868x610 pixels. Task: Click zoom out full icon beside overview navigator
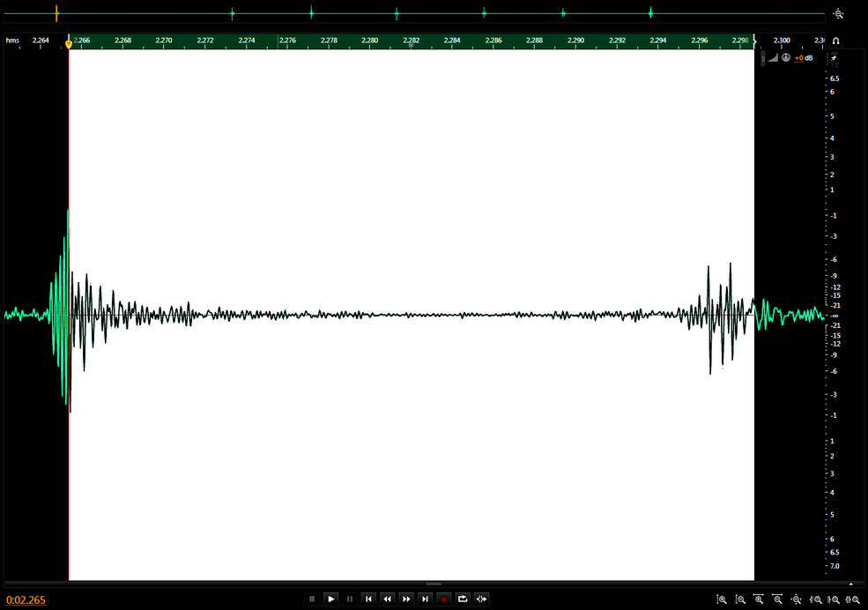click(839, 14)
